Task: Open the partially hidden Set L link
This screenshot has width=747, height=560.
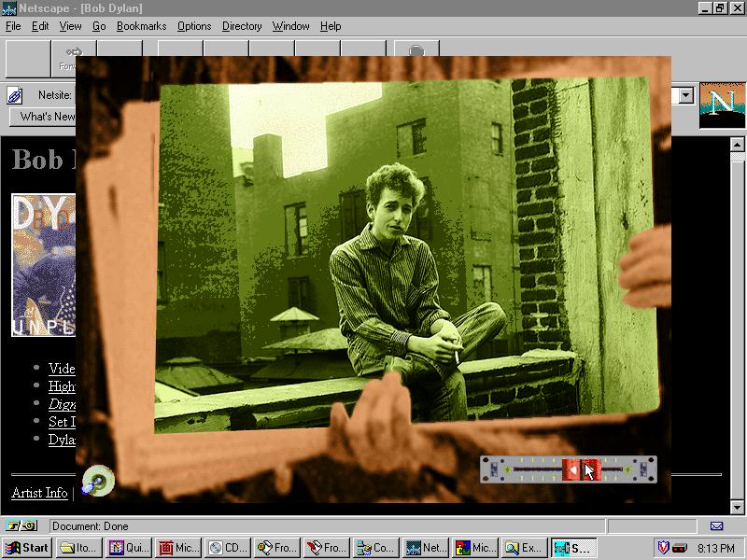Action: point(62,422)
